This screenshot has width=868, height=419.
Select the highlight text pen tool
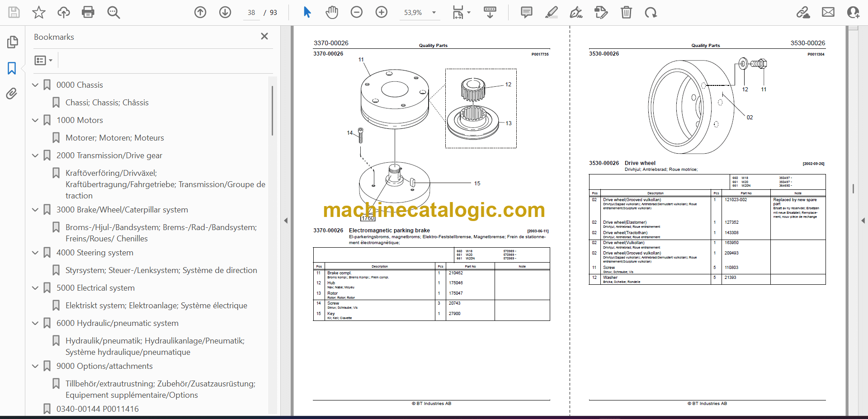[552, 12]
